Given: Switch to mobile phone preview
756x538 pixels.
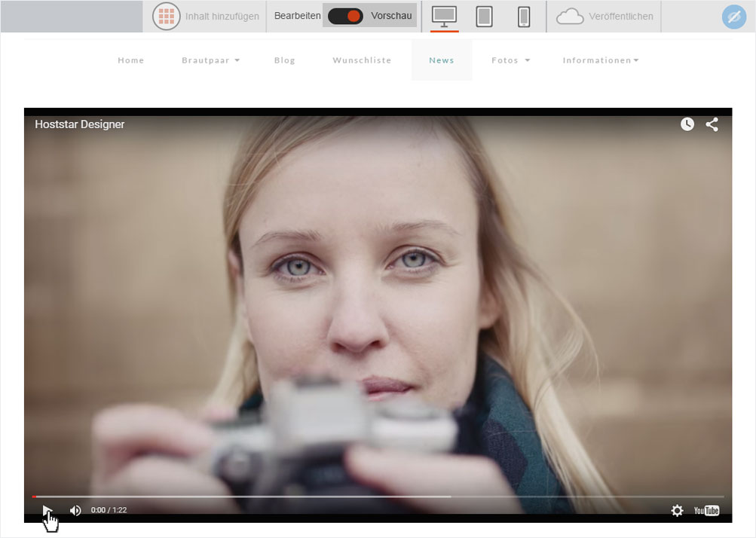Looking at the screenshot, I should [x=524, y=17].
